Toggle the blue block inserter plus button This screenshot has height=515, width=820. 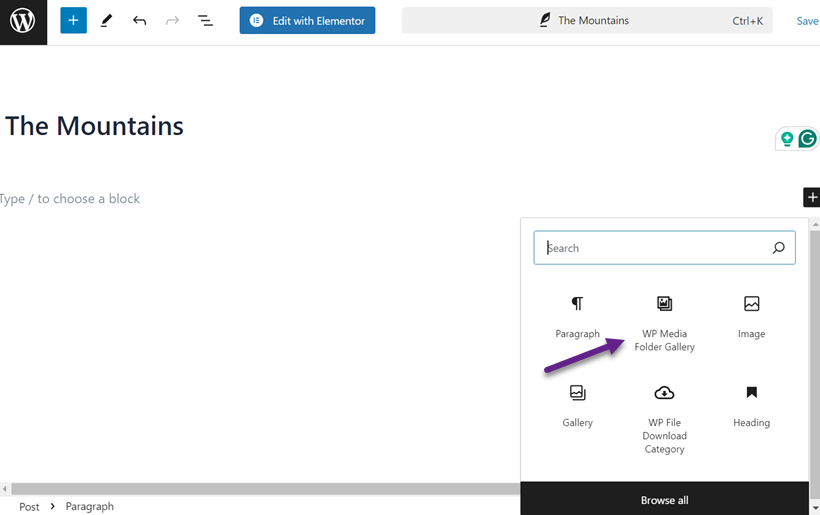tap(73, 20)
